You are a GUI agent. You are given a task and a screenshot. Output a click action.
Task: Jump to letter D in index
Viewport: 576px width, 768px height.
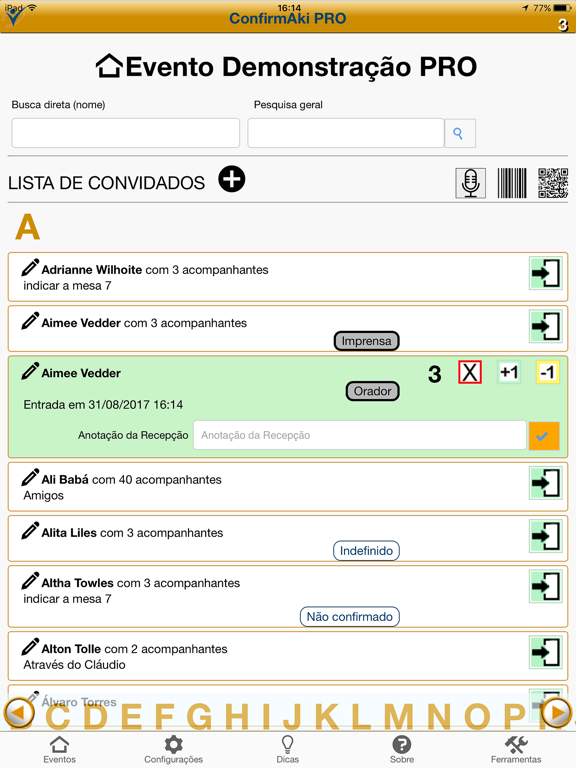click(95, 717)
